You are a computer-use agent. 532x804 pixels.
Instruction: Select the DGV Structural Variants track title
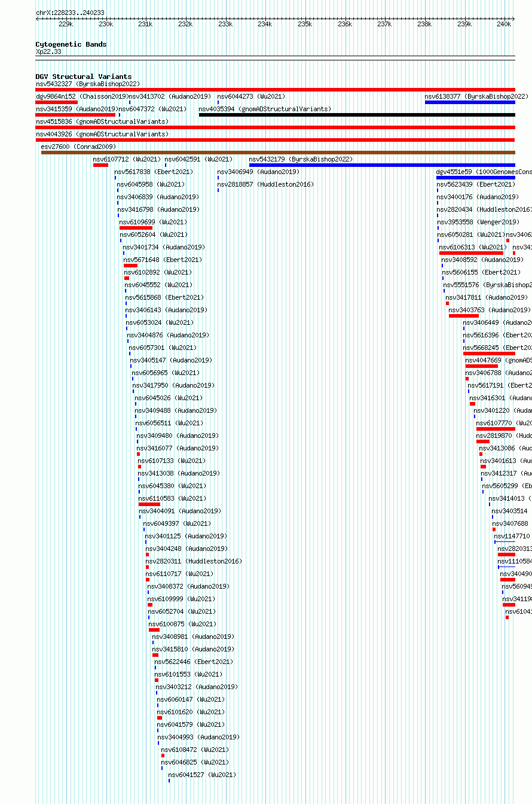(x=84, y=77)
